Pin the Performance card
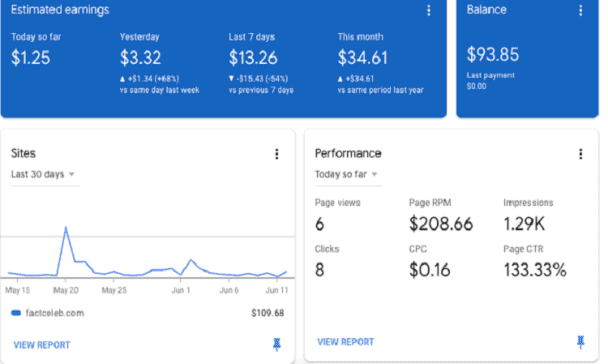 580,342
